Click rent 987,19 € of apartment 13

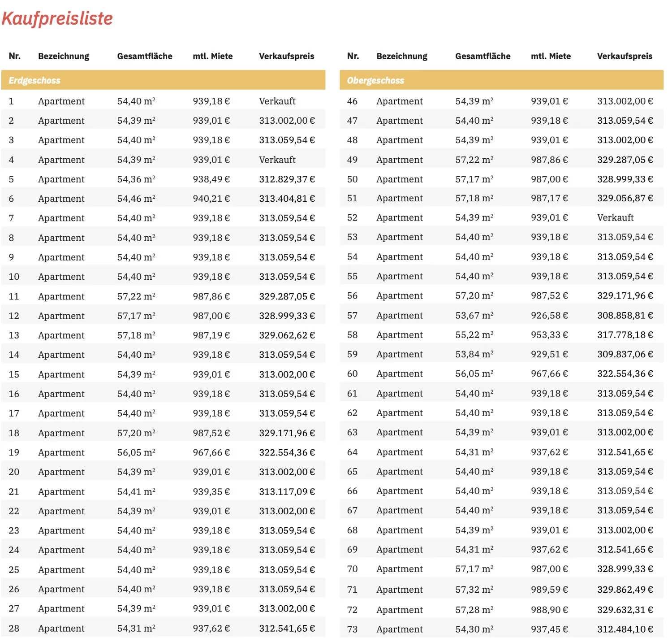pyautogui.click(x=211, y=335)
